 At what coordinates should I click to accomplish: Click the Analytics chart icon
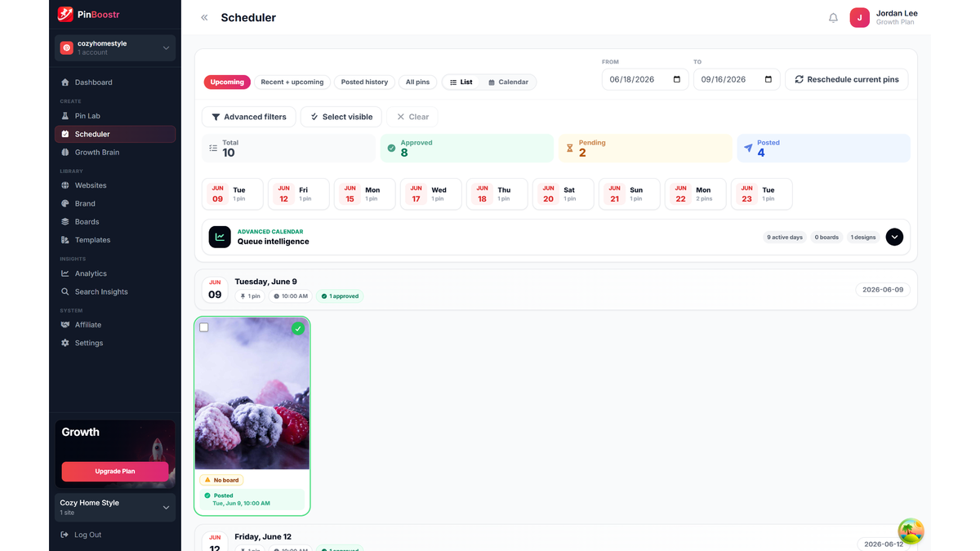tap(65, 273)
